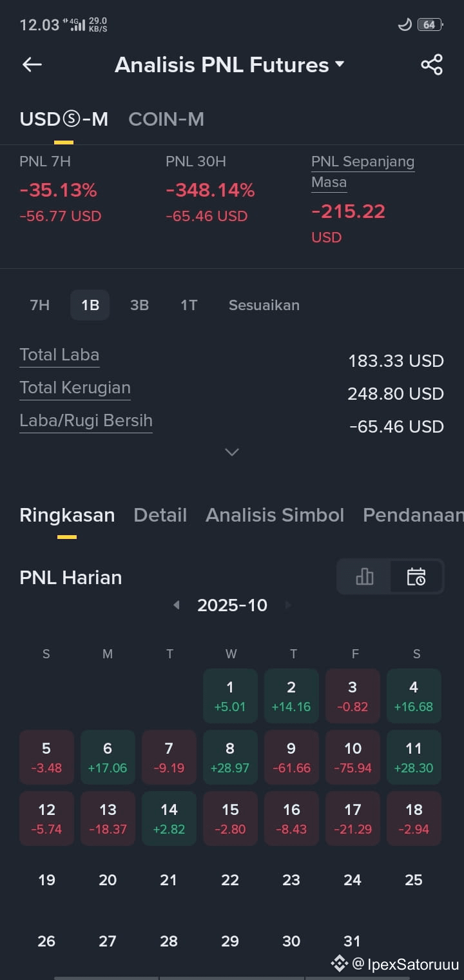This screenshot has width=464, height=980.
Task: Open the Pendanaan tab
Action: pyautogui.click(x=413, y=515)
